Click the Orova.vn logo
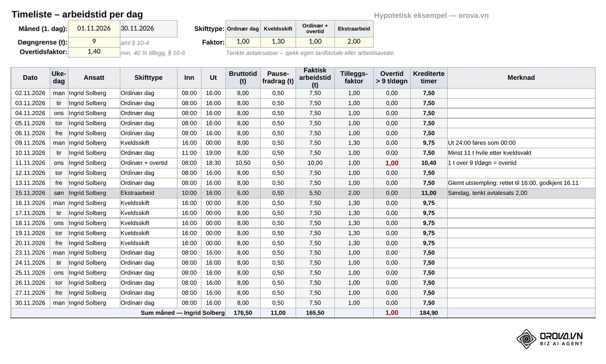The image size is (606, 364). pos(550,339)
